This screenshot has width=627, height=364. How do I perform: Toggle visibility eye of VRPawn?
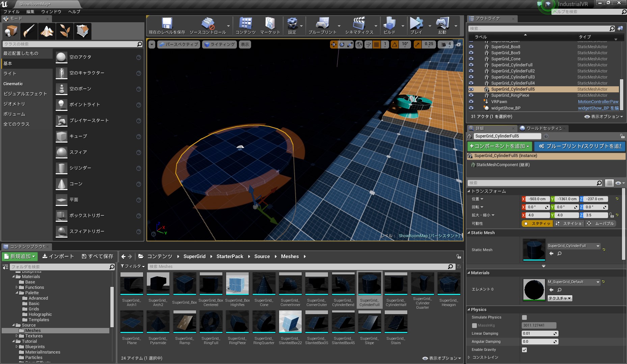tap(471, 101)
